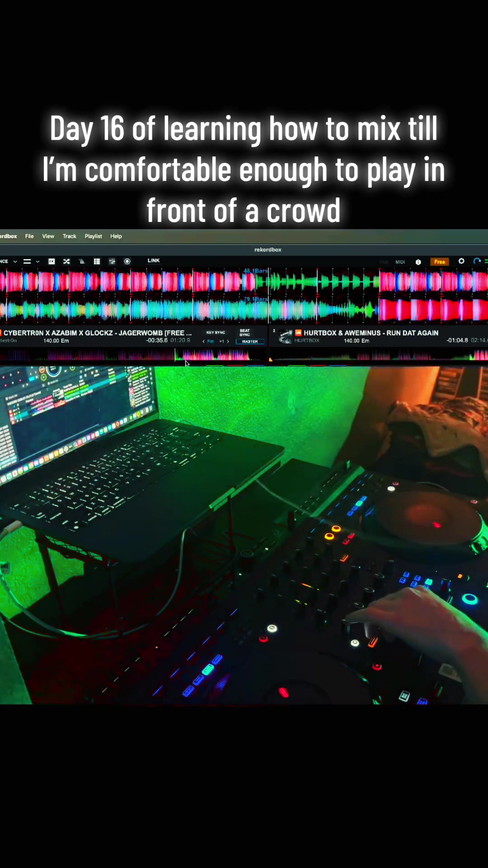Shift key up with right arrow

coord(228,342)
